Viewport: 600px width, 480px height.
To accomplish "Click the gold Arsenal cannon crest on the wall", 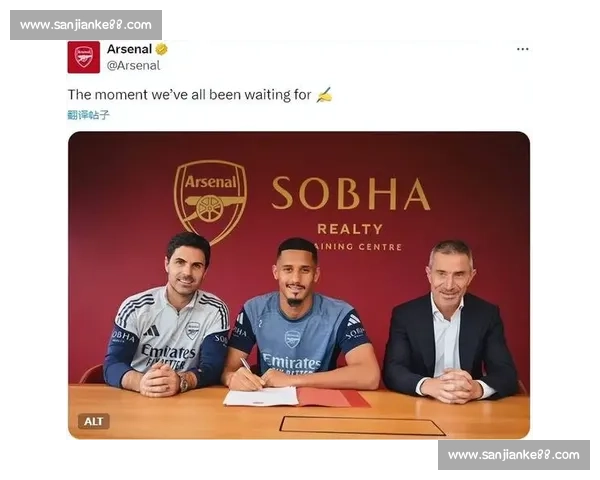I will click(210, 201).
